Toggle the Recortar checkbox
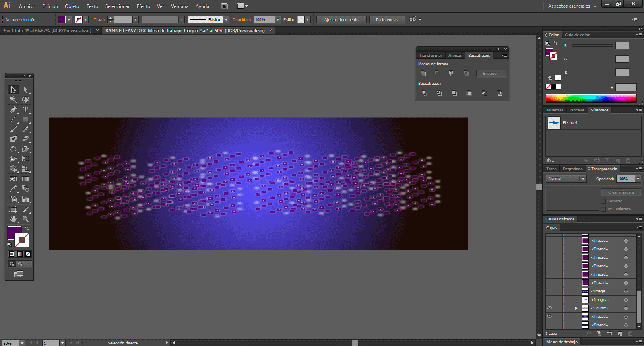Viewport: 644px width, 346px height. (603, 201)
